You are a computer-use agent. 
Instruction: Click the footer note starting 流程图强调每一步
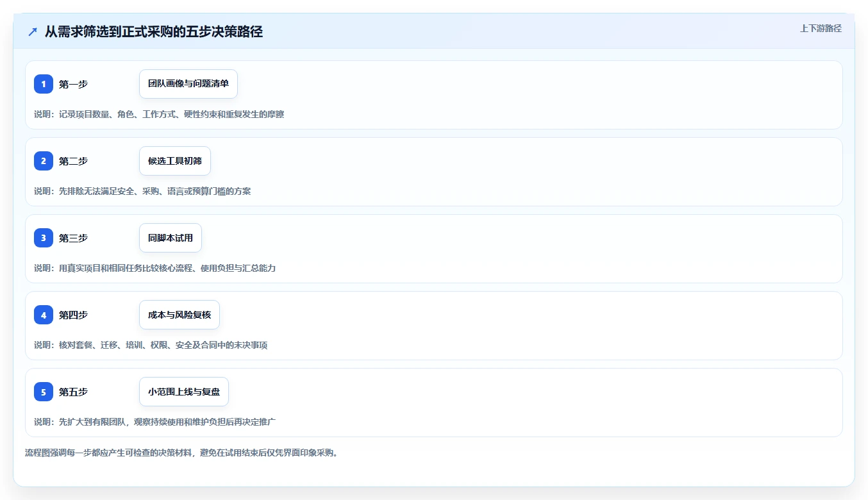point(181,453)
